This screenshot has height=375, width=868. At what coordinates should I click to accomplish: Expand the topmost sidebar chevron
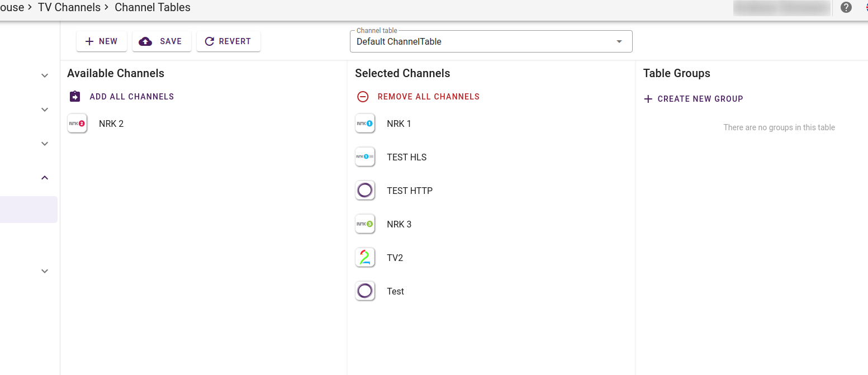(x=44, y=75)
